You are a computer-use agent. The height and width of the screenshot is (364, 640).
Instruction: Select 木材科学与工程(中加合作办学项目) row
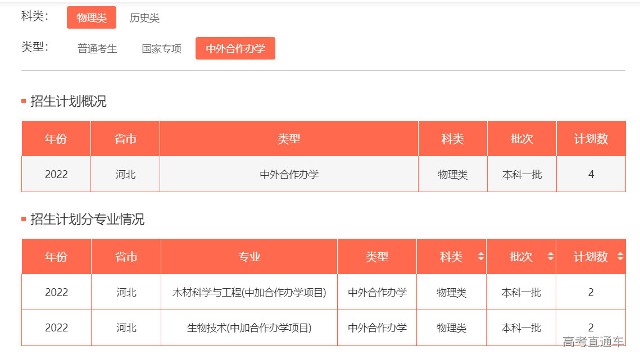(249, 292)
